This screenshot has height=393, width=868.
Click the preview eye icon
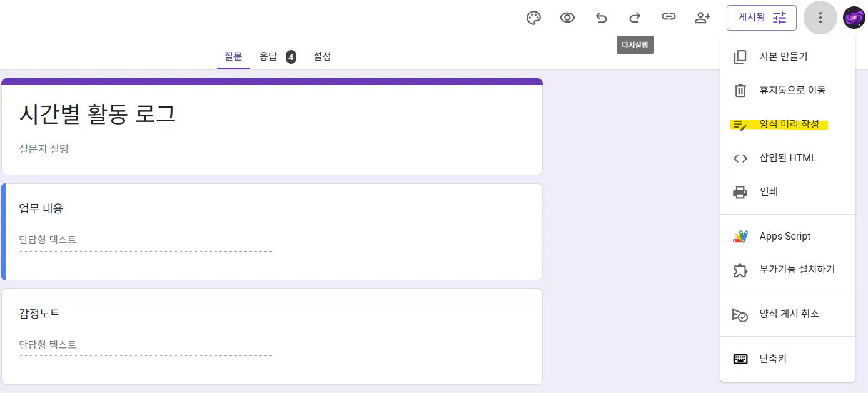[567, 18]
